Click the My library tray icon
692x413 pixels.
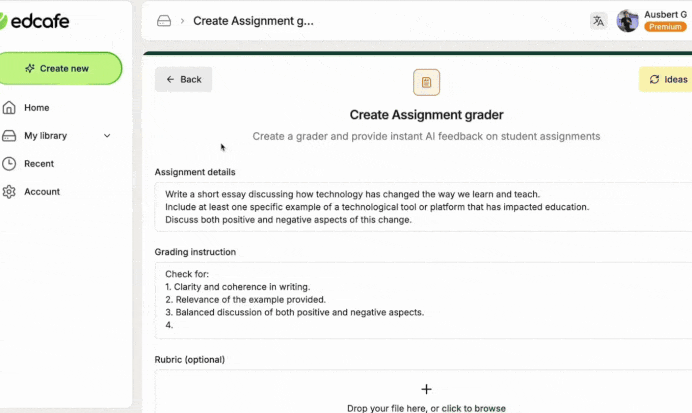[x=9, y=135]
